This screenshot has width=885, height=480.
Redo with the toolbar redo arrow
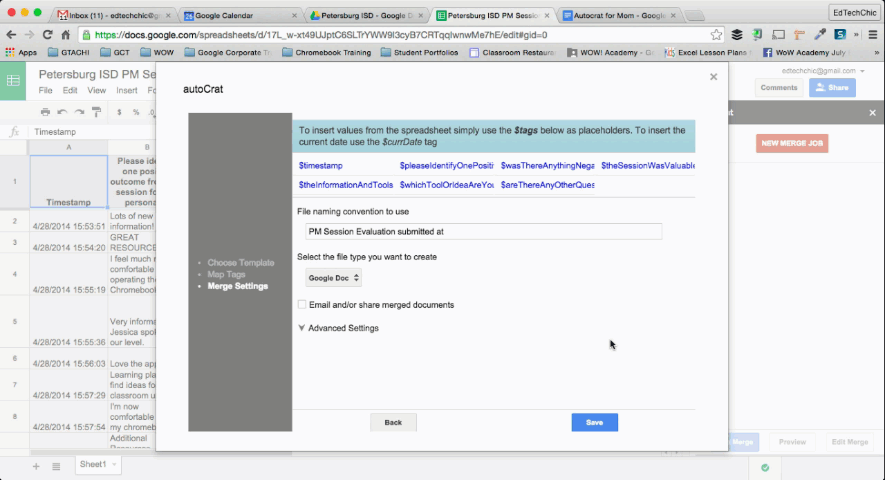[80, 112]
